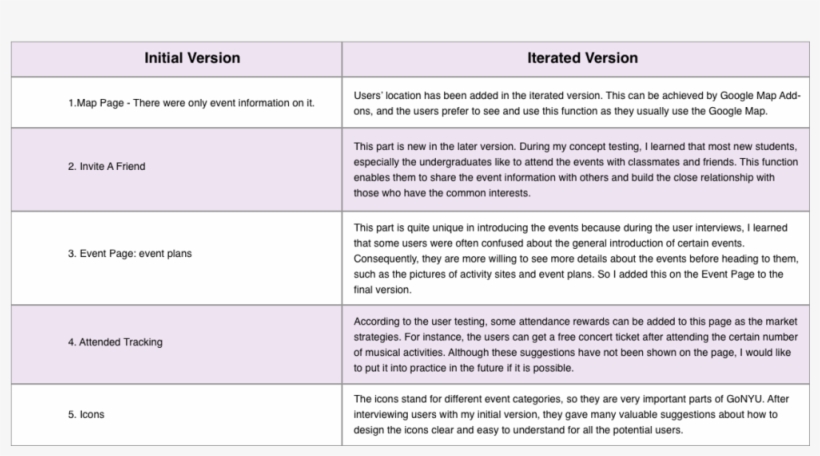The height and width of the screenshot is (456, 820).
Task: Click the 'Users' location has been added' paragraph
Action: [x=577, y=102]
